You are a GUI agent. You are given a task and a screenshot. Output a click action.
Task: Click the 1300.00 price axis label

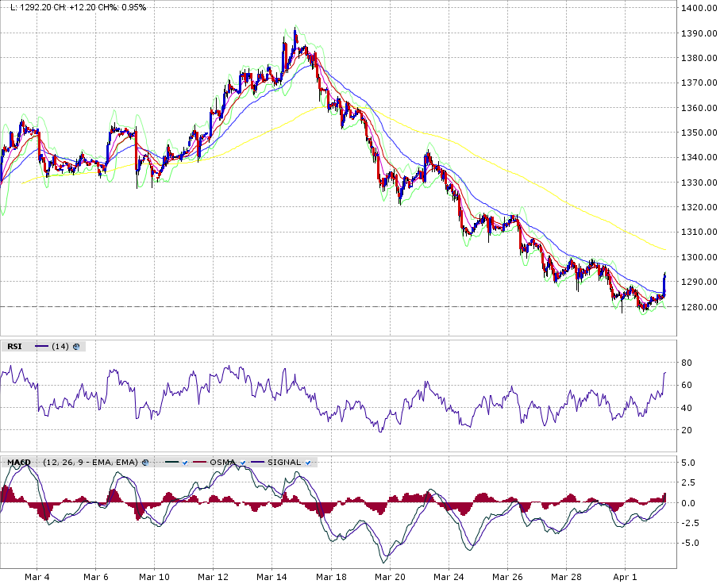[x=699, y=257]
